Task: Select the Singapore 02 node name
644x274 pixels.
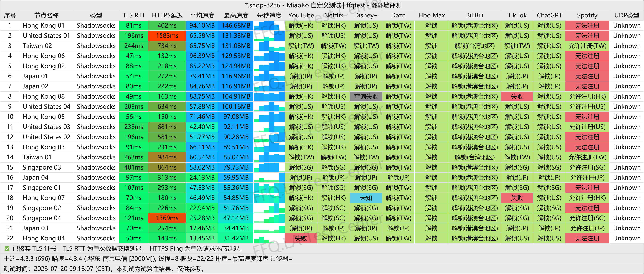Action: click(x=42, y=208)
